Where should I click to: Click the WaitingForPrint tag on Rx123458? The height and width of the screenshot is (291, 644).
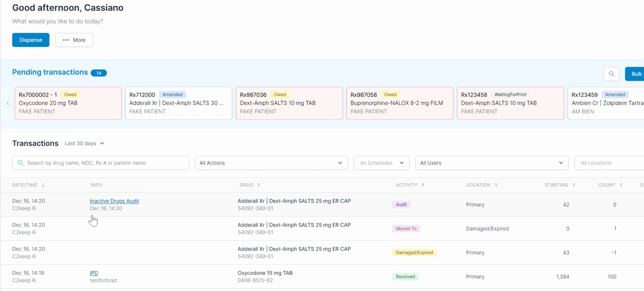[510, 95]
